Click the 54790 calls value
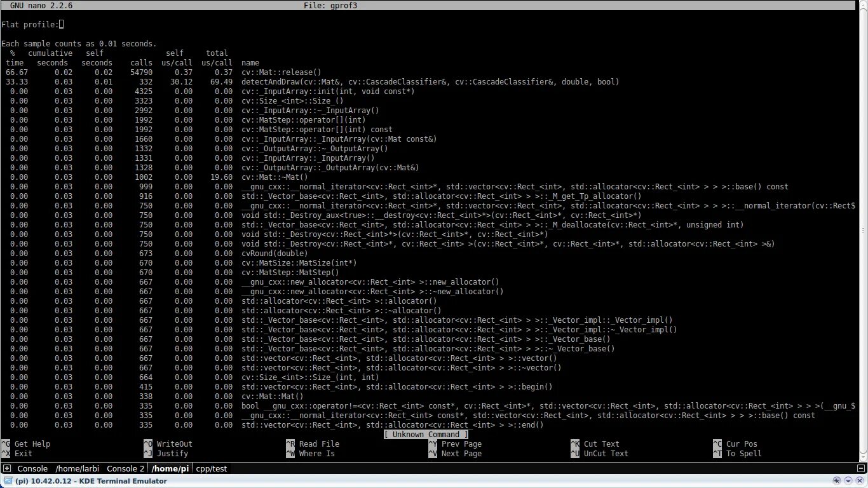 click(x=141, y=72)
